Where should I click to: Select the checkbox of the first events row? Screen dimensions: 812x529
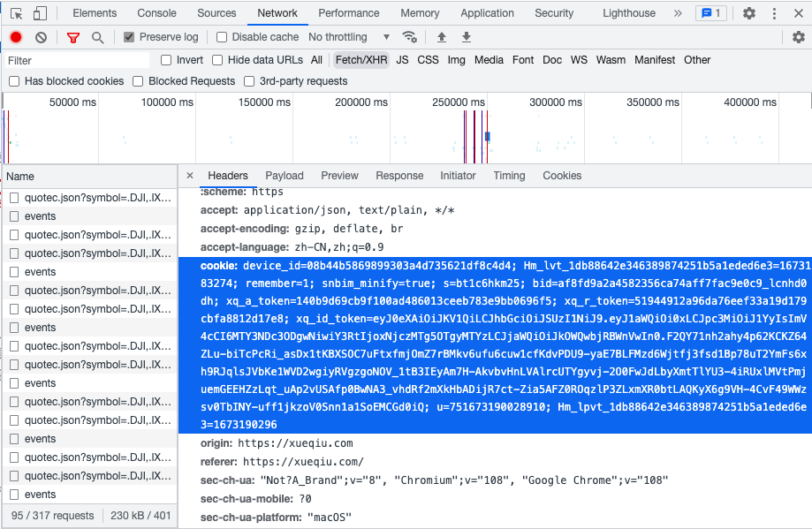[14, 216]
